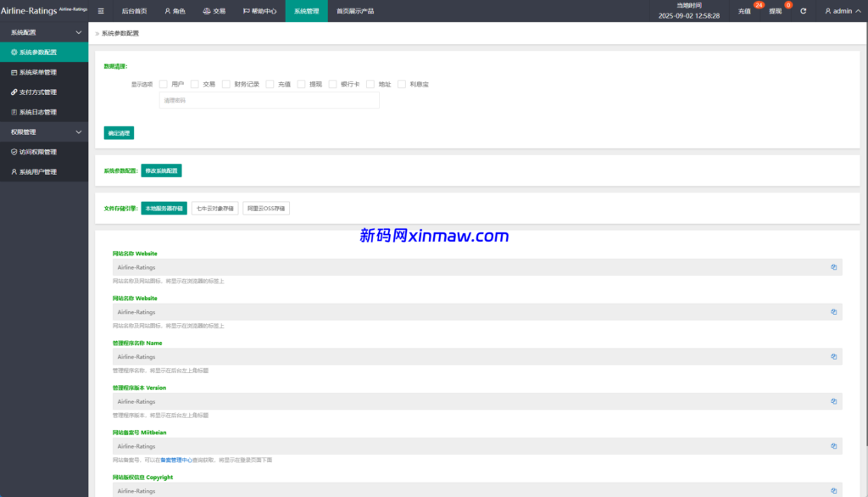The width and height of the screenshot is (868, 497).
Task: Select 七牛云对象存储 storage option
Action: coord(214,208)
